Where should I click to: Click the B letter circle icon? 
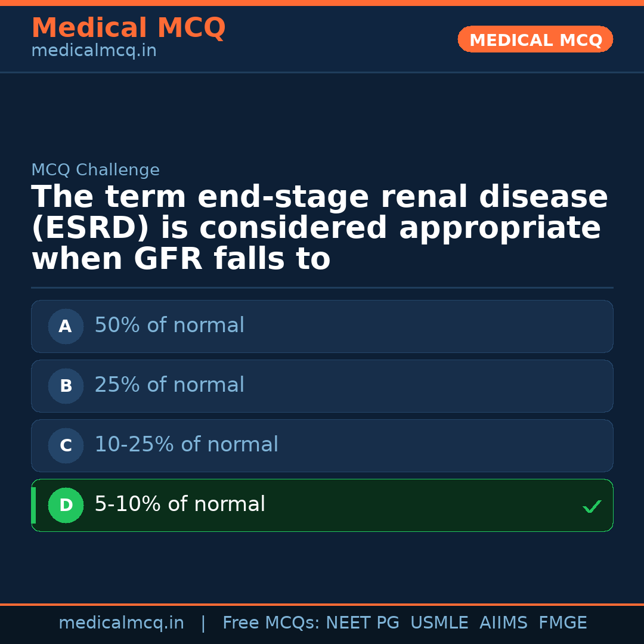[x=66, y=386]
